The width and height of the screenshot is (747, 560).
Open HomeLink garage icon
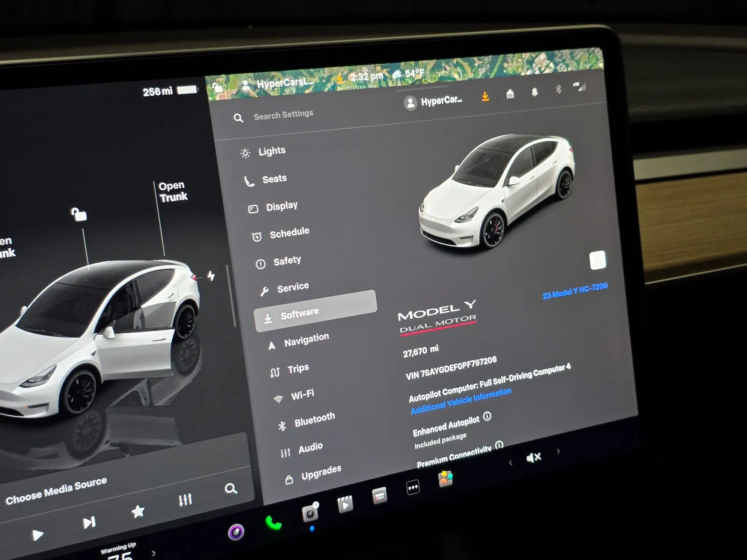pos(510,94)
